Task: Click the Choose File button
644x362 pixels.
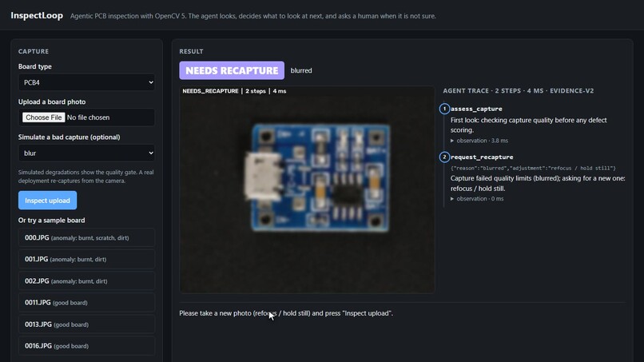Action: click(x=43, y=117)
